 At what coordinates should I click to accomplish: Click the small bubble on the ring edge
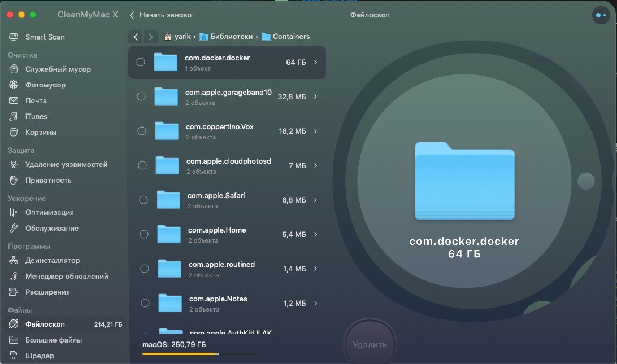[586, 181]
